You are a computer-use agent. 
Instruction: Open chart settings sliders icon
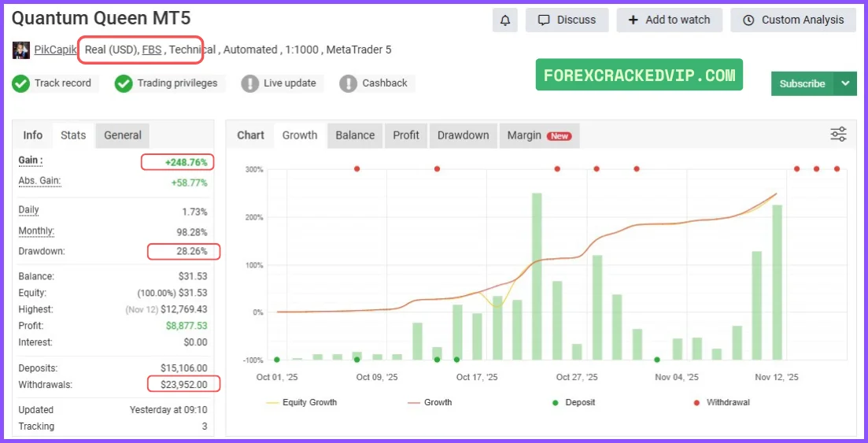coord(838,135)
